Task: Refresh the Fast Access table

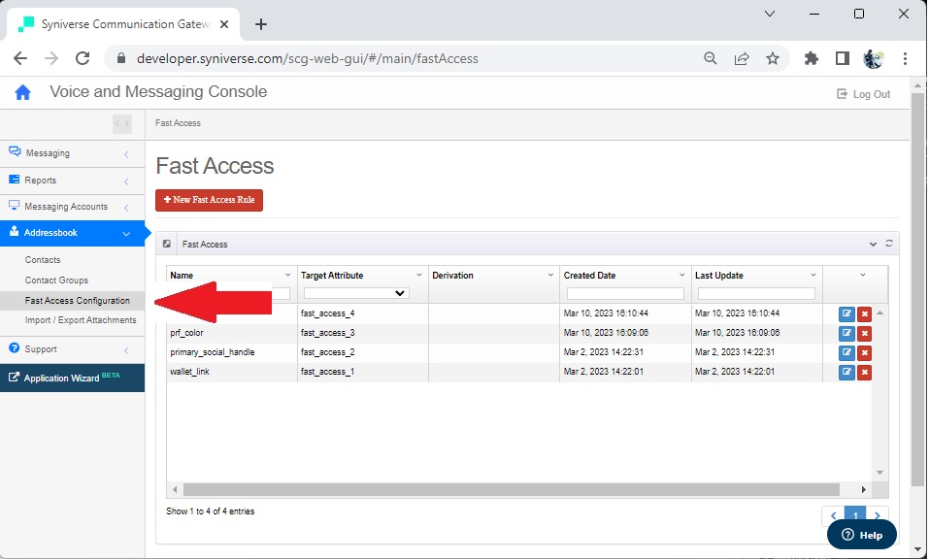Action: 888,244
